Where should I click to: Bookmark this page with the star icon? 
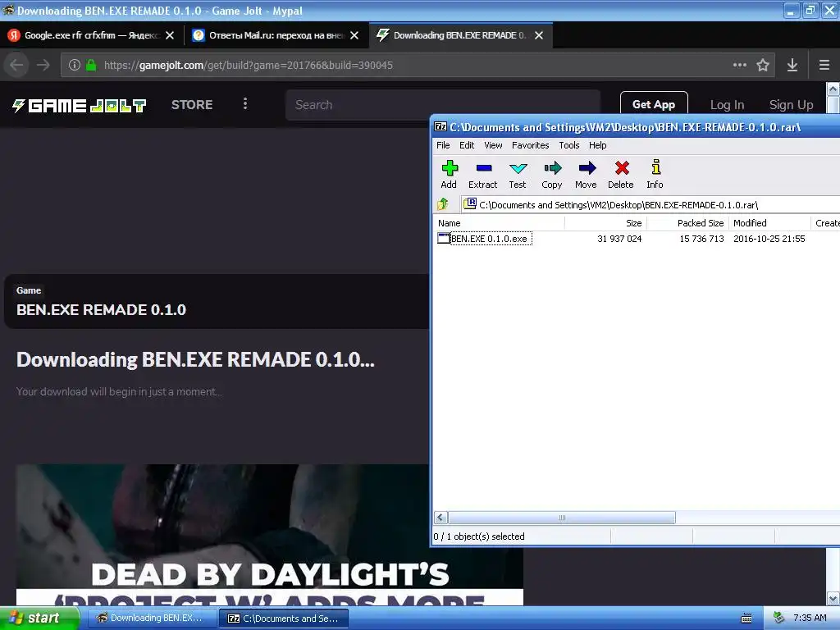tap(763, 65)
